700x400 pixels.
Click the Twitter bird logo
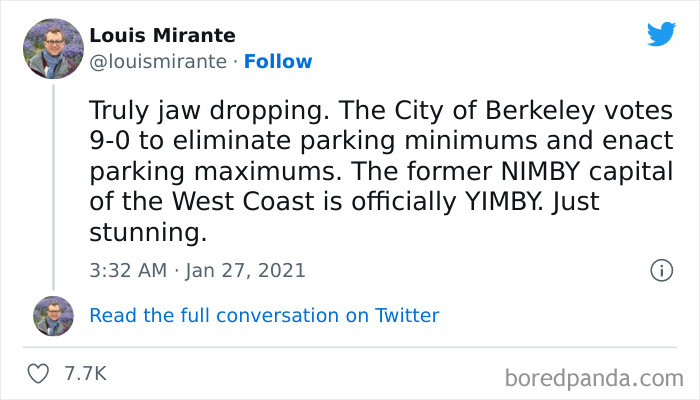pos(661,35)
